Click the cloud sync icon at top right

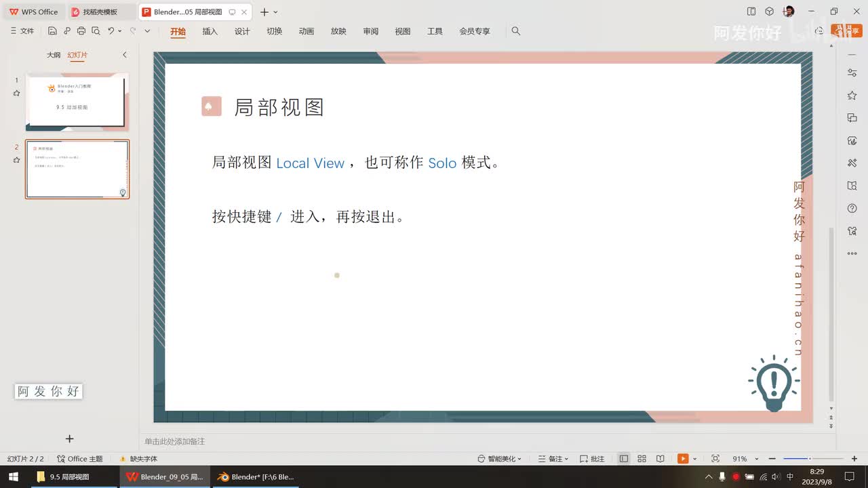[x=819, y=31]
